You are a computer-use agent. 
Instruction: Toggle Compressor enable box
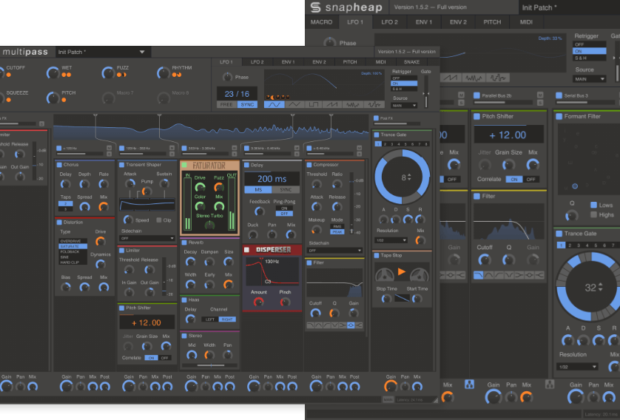tap(309, 165)
